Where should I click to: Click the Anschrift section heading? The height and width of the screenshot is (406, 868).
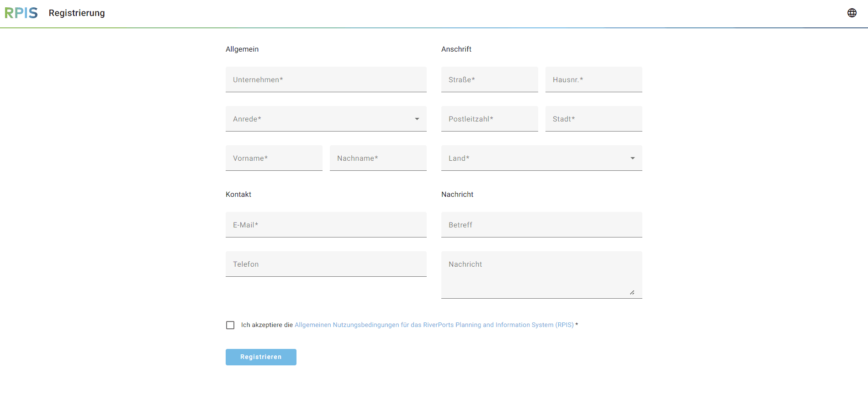[x=456, y=49]
